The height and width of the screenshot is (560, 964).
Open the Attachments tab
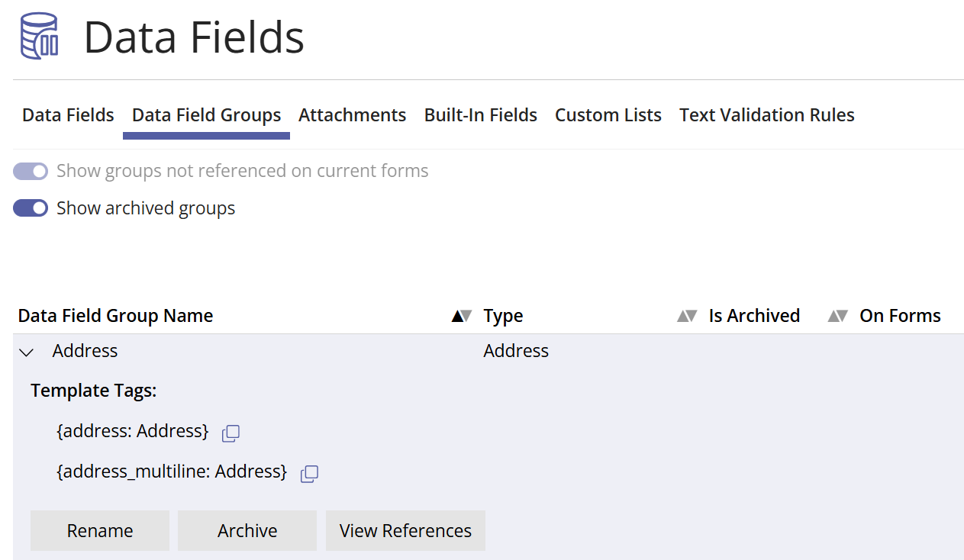[352, 115]
